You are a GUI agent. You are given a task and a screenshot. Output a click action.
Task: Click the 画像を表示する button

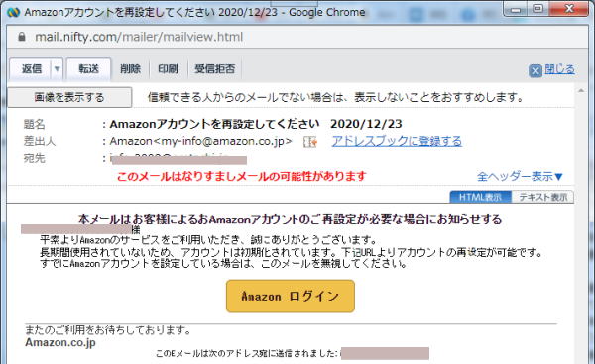(69, 97)
